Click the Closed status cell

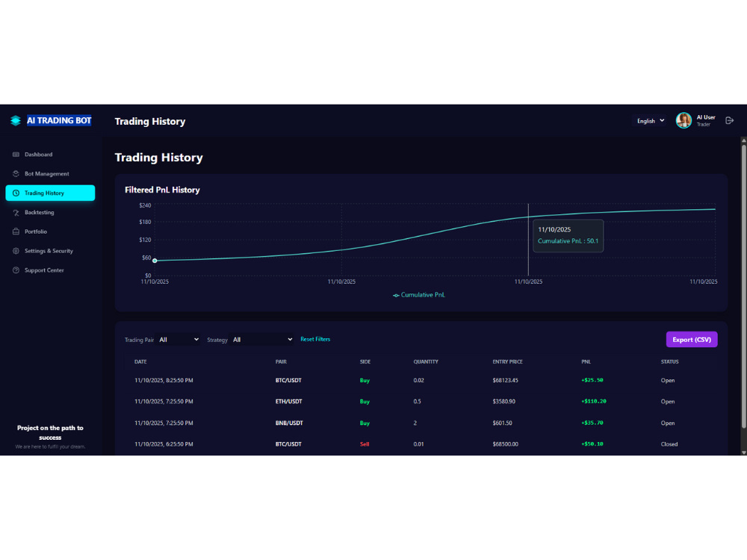pos(669,444)
